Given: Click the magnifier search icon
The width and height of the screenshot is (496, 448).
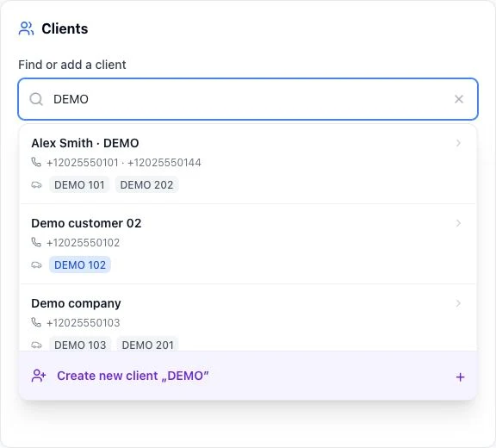Looking at the screenshot, I should pyautogui.click(x=36, y=99).
